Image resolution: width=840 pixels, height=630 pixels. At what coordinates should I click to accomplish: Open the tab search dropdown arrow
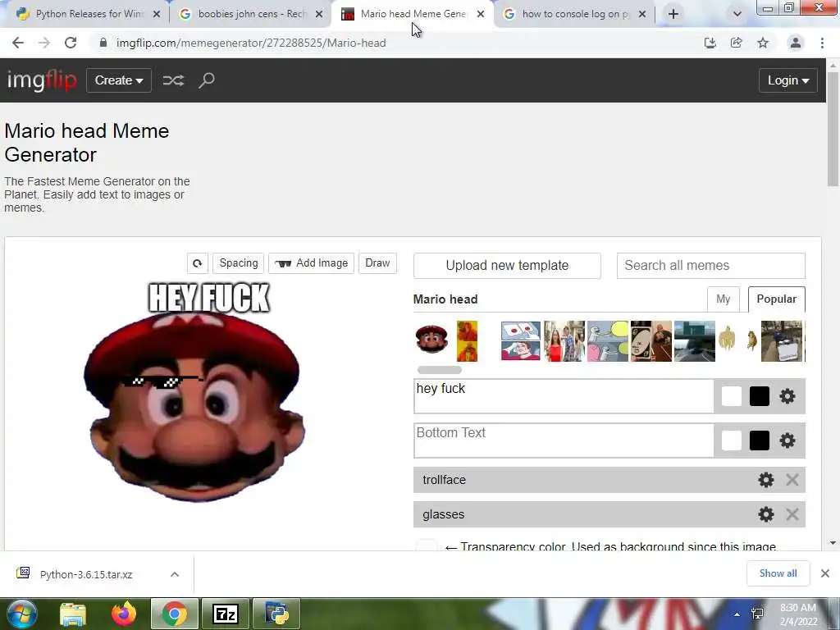pyautogui.click(x=737, y=14)
